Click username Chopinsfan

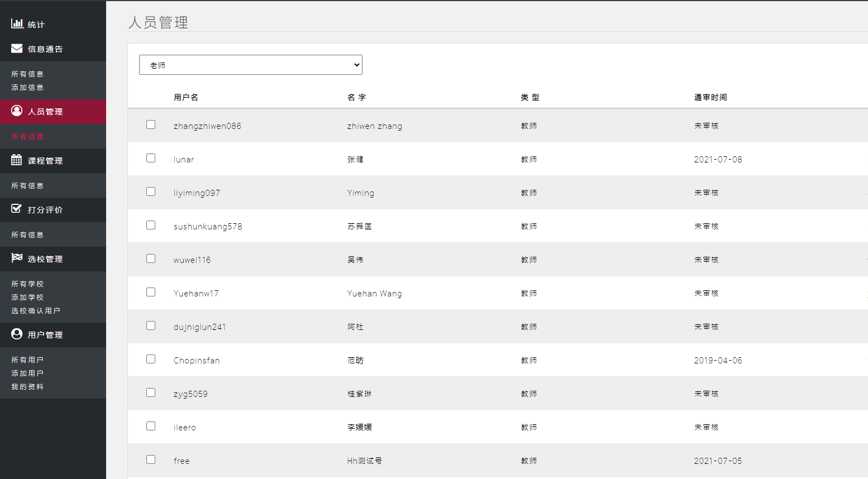pos(197,361)
